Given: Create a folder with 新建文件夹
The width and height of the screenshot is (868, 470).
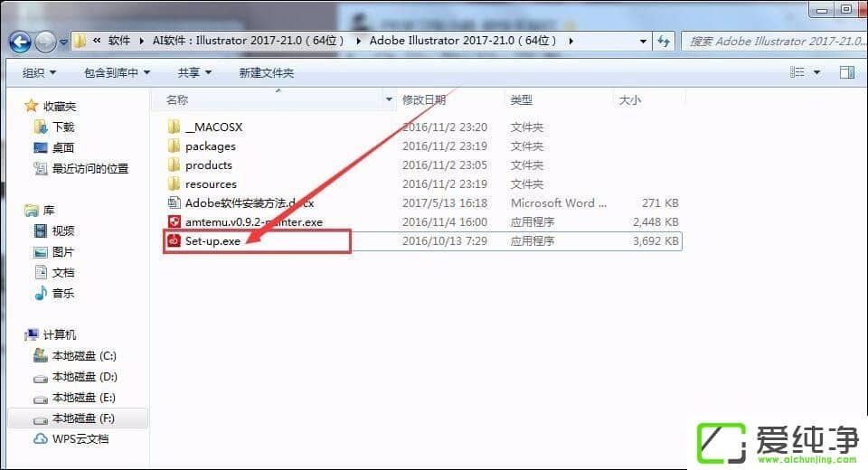Looking at the screenshot, I should [x=266, y=72].
